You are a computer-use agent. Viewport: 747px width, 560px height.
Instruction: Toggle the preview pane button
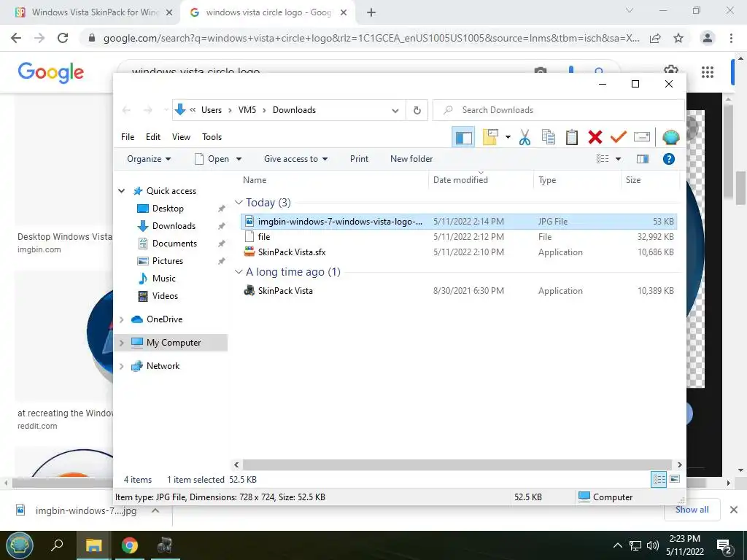pyautogui.click(x=643, y=159)
